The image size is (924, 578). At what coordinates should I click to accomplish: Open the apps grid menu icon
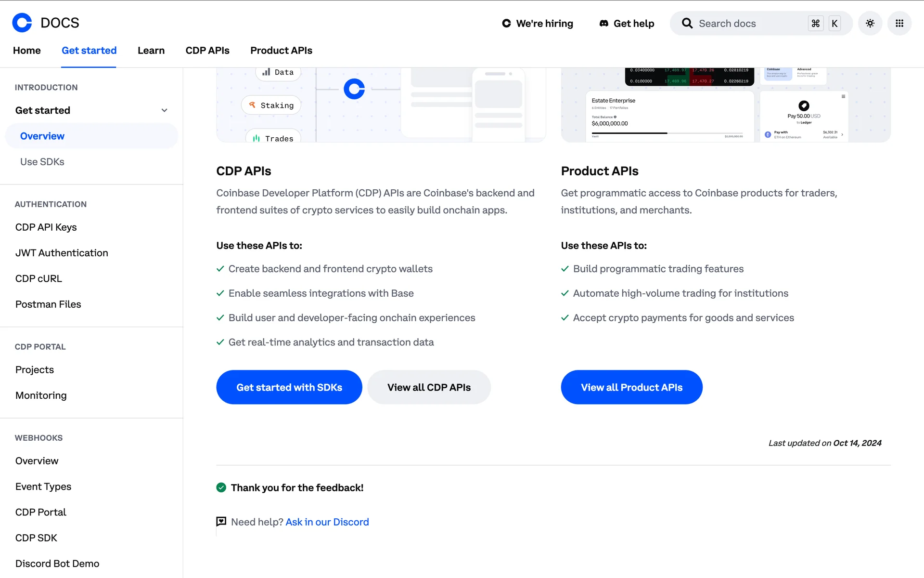(899, 23)
